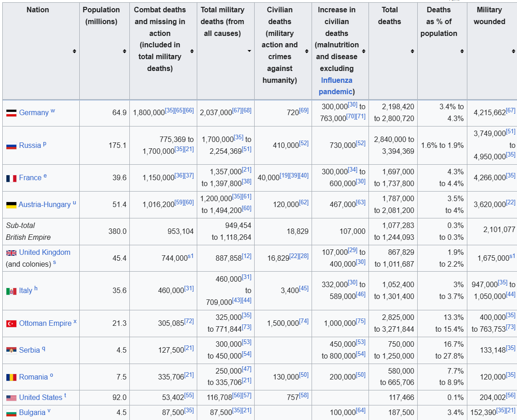517x420 pixels.
Task: Select Sub-total combat deaths 953,104
Action: tap(181, 231)
